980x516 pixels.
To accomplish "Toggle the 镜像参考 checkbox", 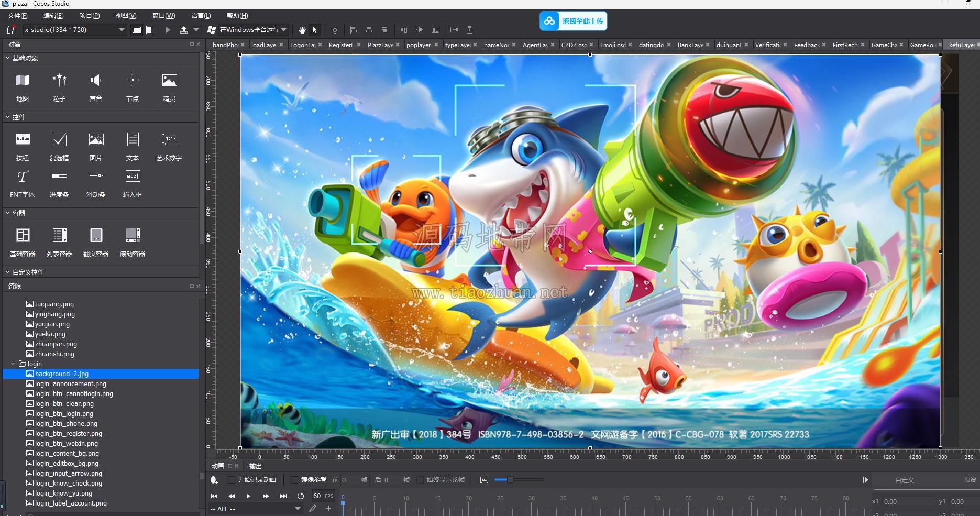I will click(x=294, y=480).
